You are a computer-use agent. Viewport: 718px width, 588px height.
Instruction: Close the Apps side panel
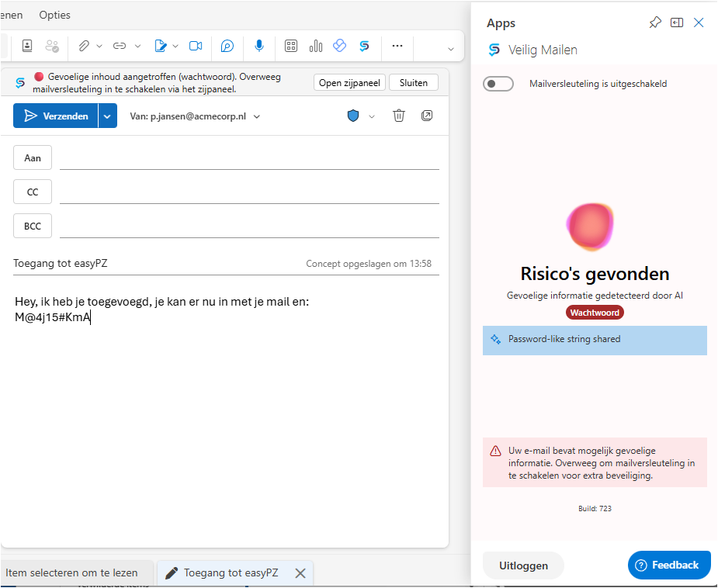tap(699, 22)
